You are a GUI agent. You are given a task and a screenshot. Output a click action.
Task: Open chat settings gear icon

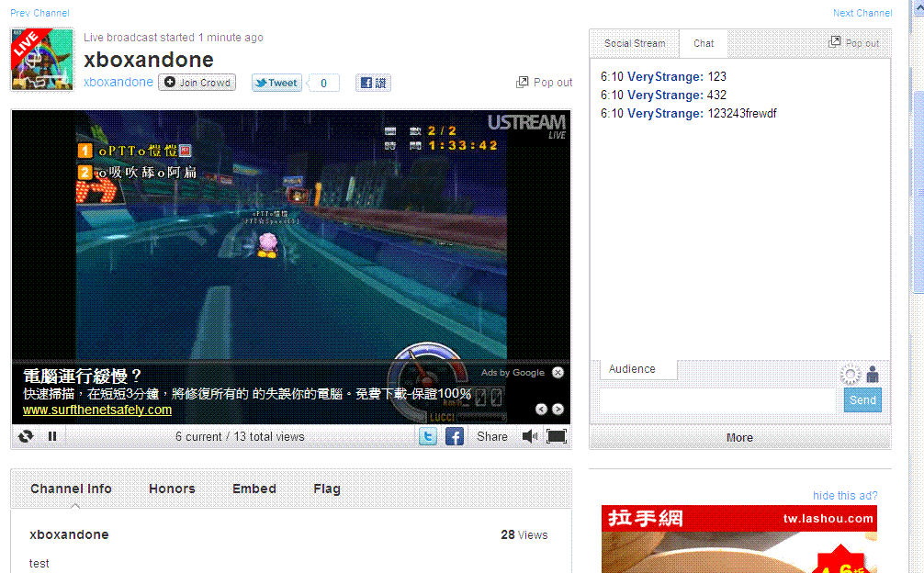[x=851, y=375]
